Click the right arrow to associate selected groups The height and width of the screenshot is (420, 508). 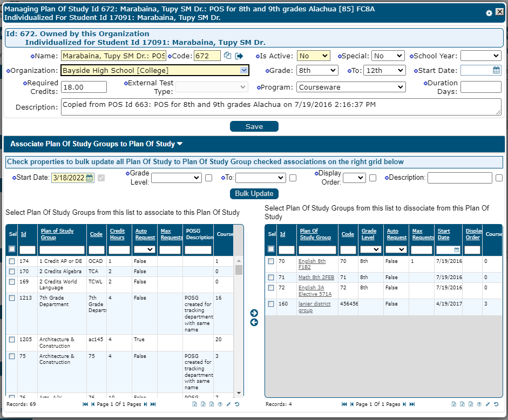tap(254, 313)
